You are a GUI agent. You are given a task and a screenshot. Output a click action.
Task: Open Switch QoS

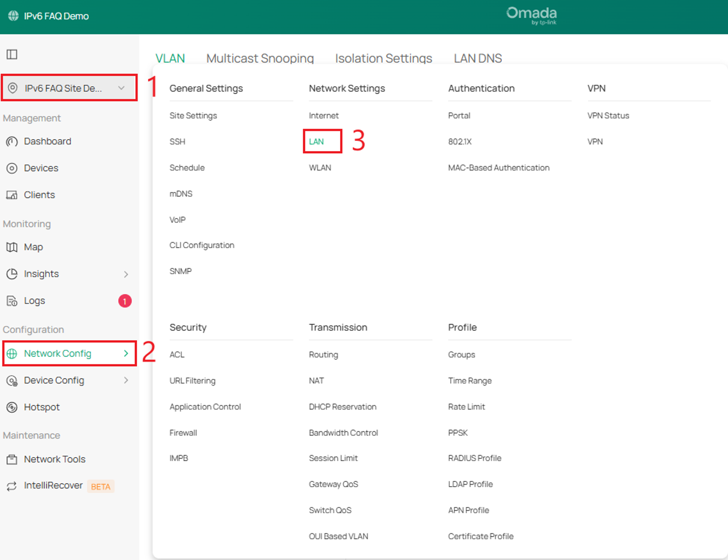click(x=330, y=510)
